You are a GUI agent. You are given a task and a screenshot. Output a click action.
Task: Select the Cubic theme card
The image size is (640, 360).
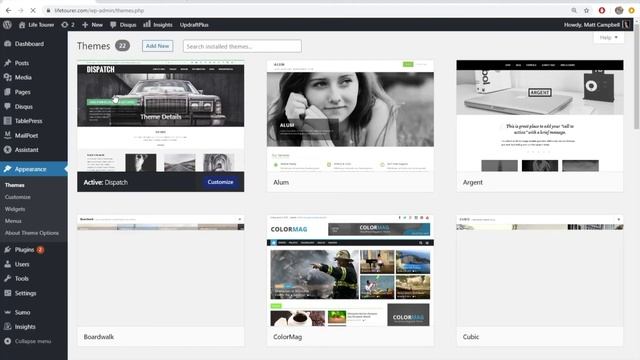pos(540,280)
